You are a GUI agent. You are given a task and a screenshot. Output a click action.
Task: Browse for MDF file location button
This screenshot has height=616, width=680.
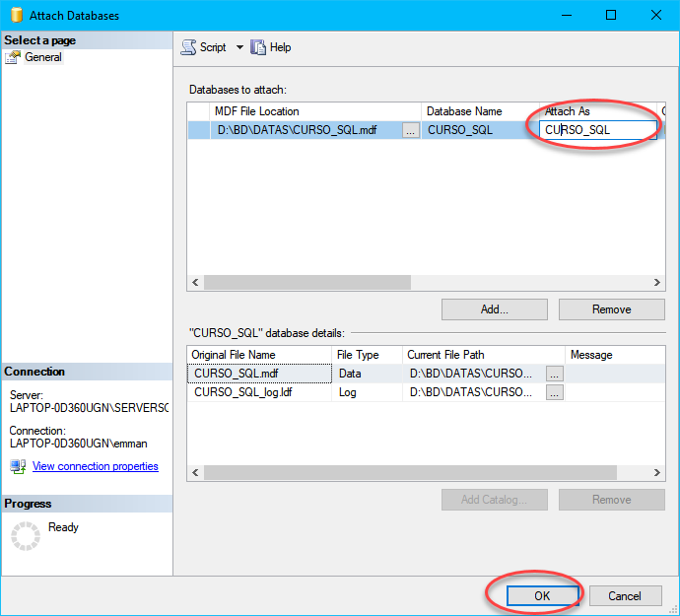tap(410, 130)
